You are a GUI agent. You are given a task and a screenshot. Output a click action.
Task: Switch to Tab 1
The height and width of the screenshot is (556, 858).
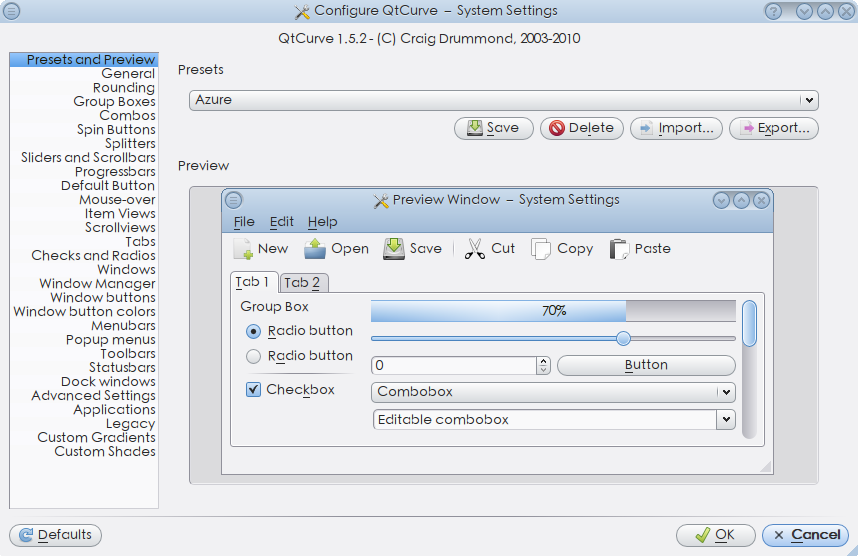click(x=253, y=282)
